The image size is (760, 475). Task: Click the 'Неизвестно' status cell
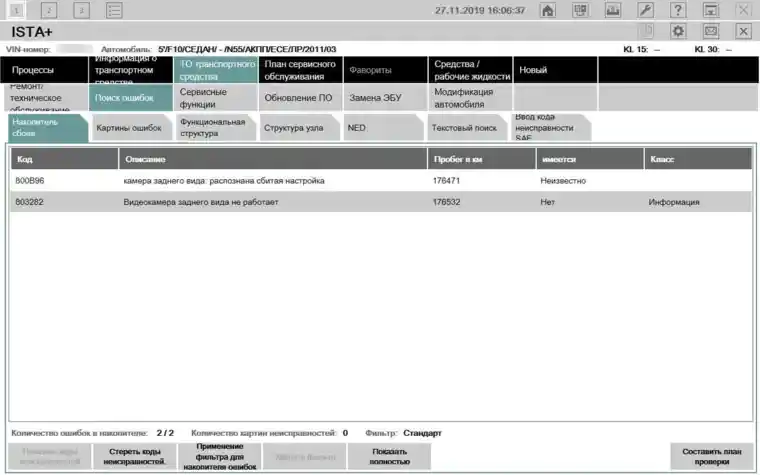point(563,181)
